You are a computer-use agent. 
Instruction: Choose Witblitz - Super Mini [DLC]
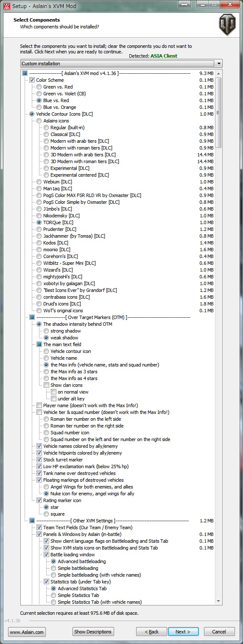tap(39, 263)
